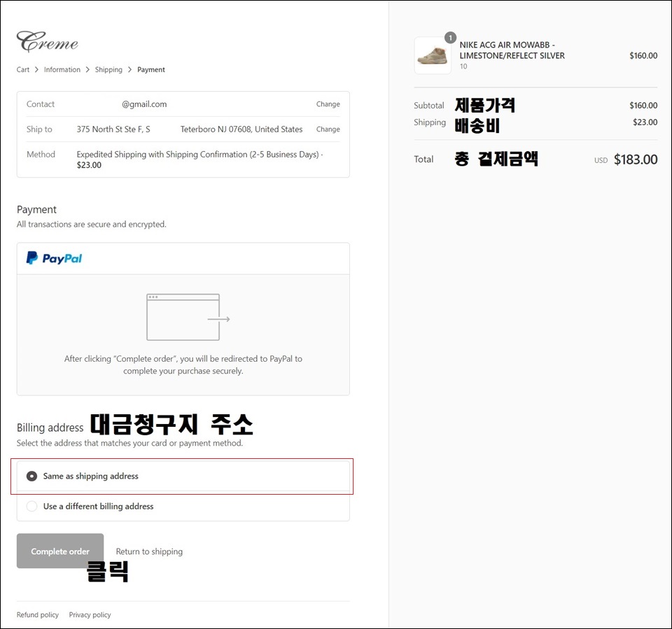Click the PayPal redirect window illustration
The width and height of the screenshot is (672, 629).
click(x=188, y=317)
